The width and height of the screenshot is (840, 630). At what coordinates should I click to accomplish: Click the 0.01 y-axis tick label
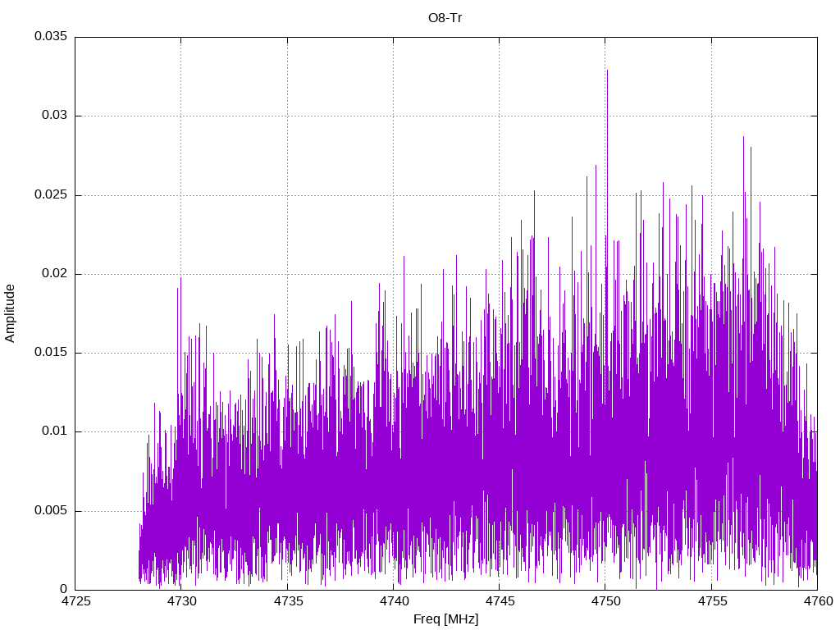pos(53,431)
